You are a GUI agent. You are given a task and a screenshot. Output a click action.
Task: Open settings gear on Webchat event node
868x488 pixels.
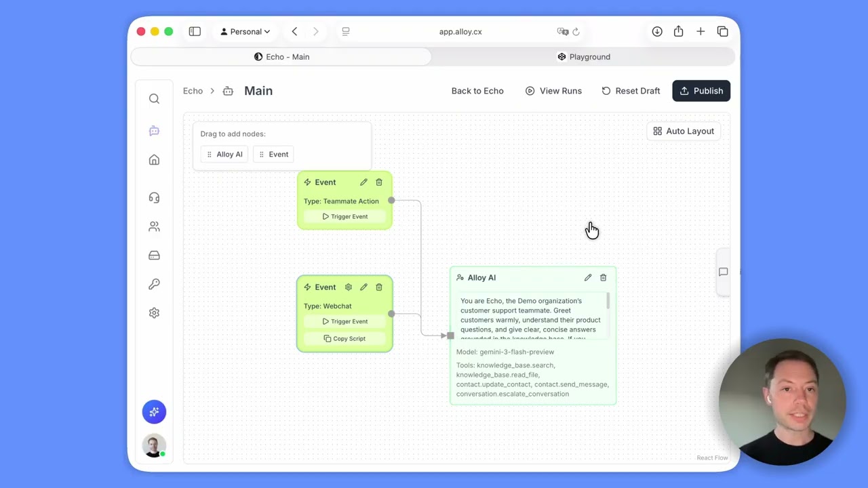349,287
